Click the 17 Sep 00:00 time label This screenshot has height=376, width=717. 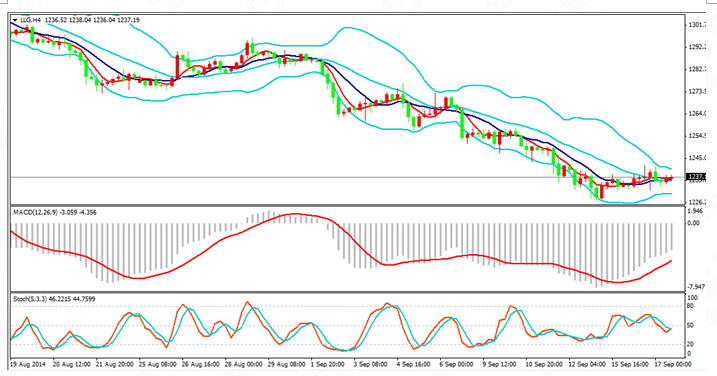(x=674, y=365)
